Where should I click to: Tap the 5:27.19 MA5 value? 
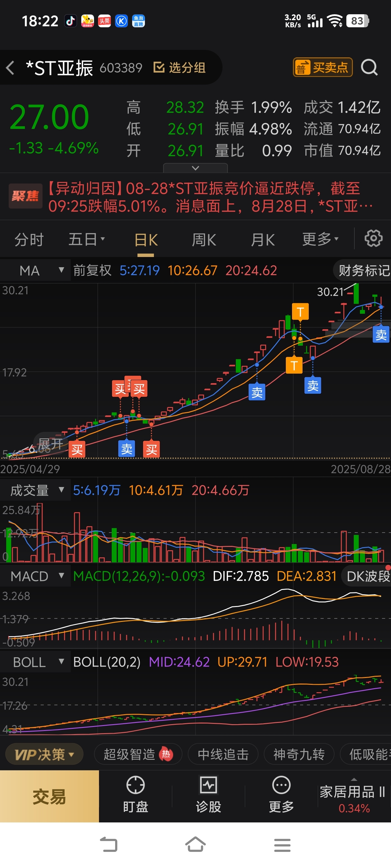point(139,270)
